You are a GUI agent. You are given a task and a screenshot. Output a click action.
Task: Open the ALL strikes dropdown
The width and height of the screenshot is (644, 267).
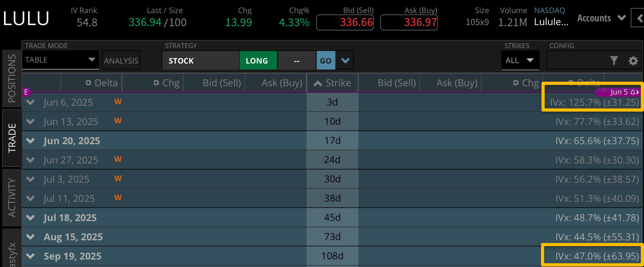[x=520, y=60]
